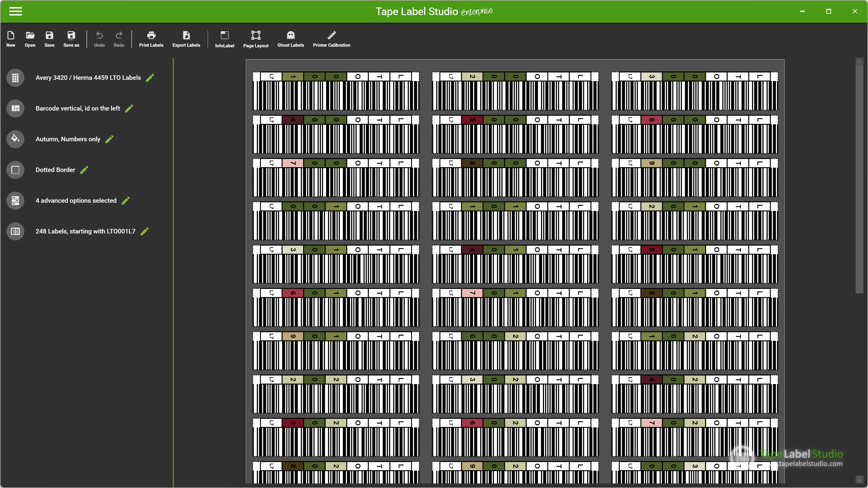The width and height of the screenshot is (868, 488).
Task: Click the label numbering icon
Action: click(x=15, y=231)
